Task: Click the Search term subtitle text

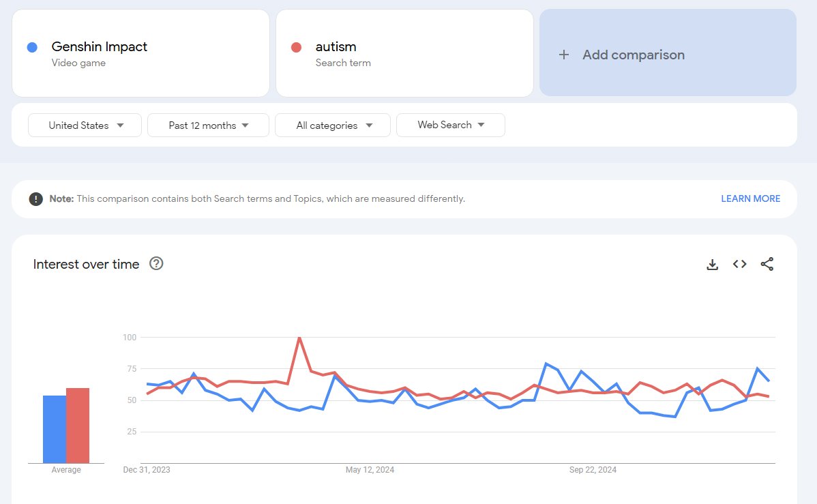Action: pos(343,63)
